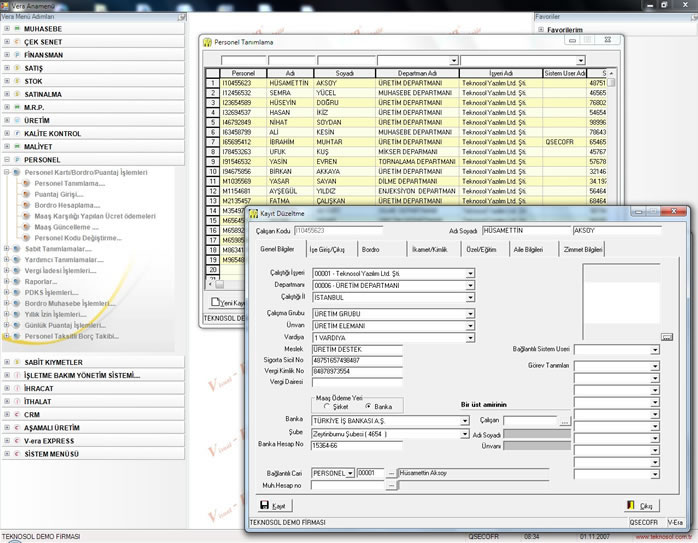Click the STOK module icon
698x543 pixels.
[x=17, y=81]
